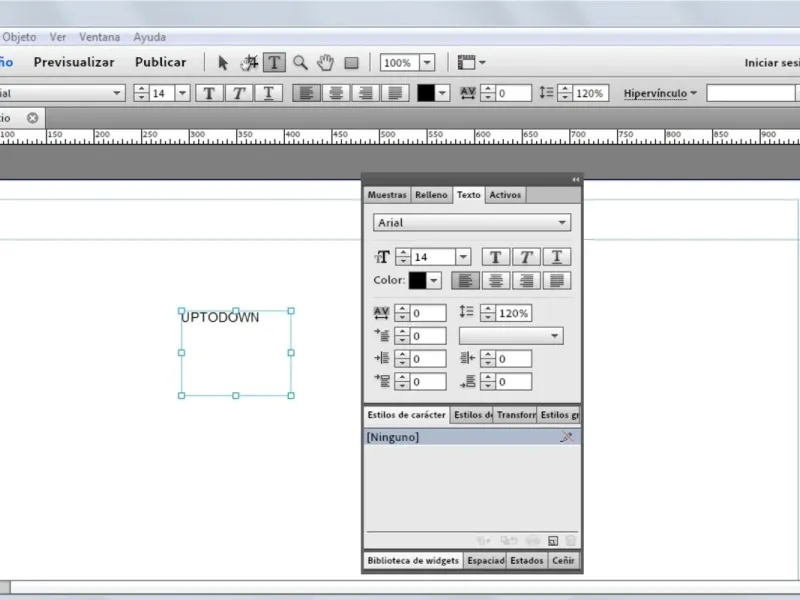Viewport: 800px width, 600px height.
Task: Open the Objeto menu
Action: [x=19, y=37]
